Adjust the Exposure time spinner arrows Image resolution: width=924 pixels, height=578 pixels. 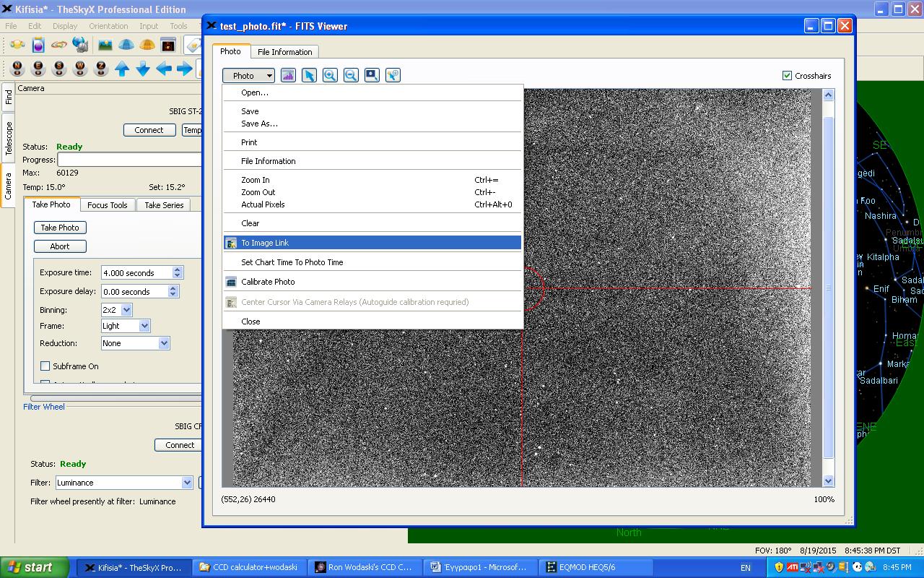[178, 272]
